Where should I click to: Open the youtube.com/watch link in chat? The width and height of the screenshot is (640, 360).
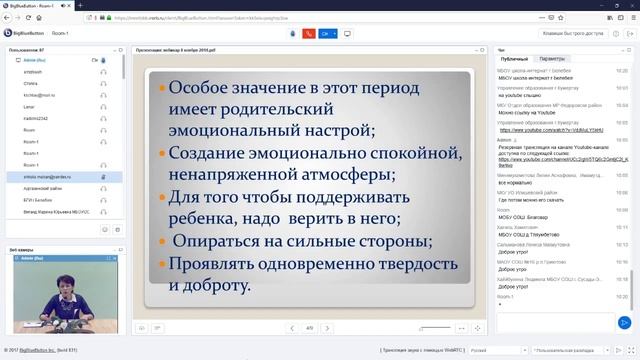(551, 130)
